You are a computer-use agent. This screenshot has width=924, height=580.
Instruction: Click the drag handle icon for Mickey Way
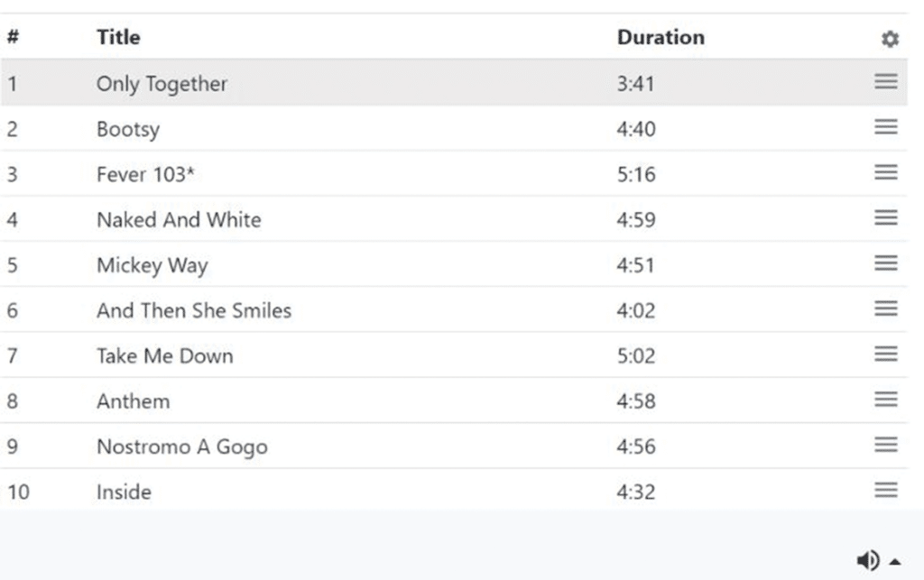tap(886, 263)
